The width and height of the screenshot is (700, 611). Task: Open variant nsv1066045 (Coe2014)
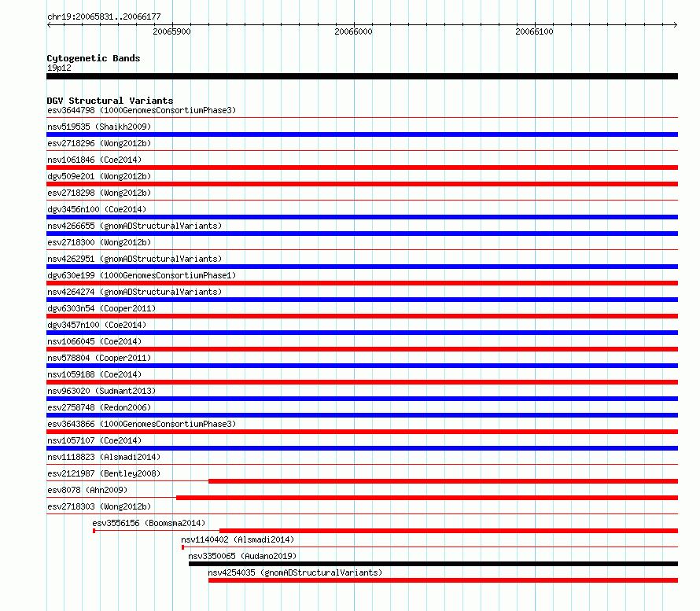pos(94,341)
